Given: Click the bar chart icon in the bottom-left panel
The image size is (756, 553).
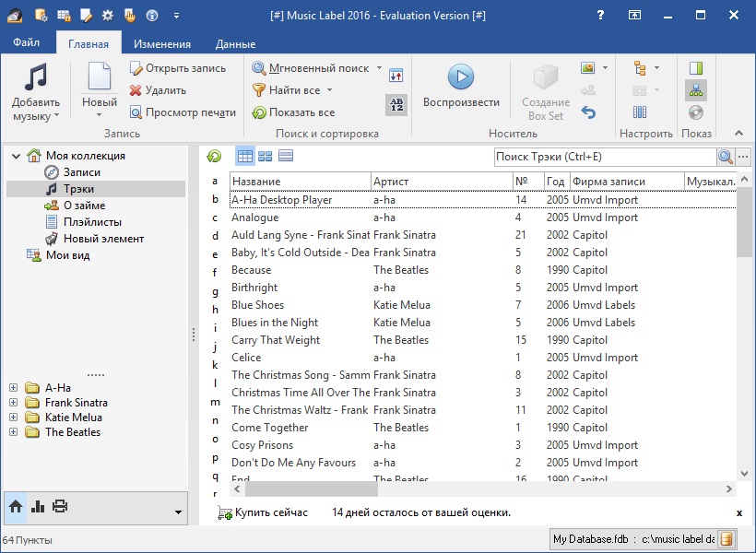Looking at the screenshot, I should click(x=38, y=506).
